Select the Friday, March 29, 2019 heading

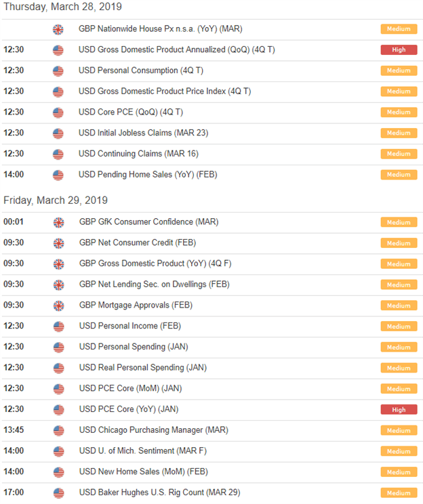point(56,201)
